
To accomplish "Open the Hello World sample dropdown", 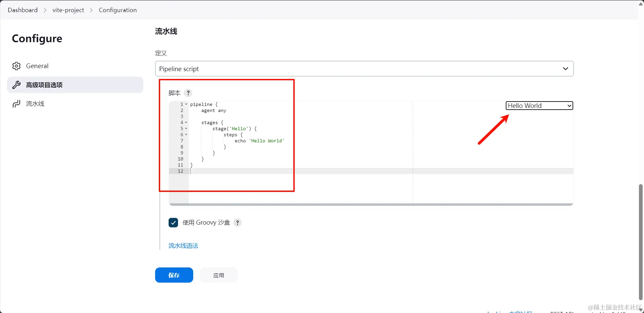I will tap(539, 106).
